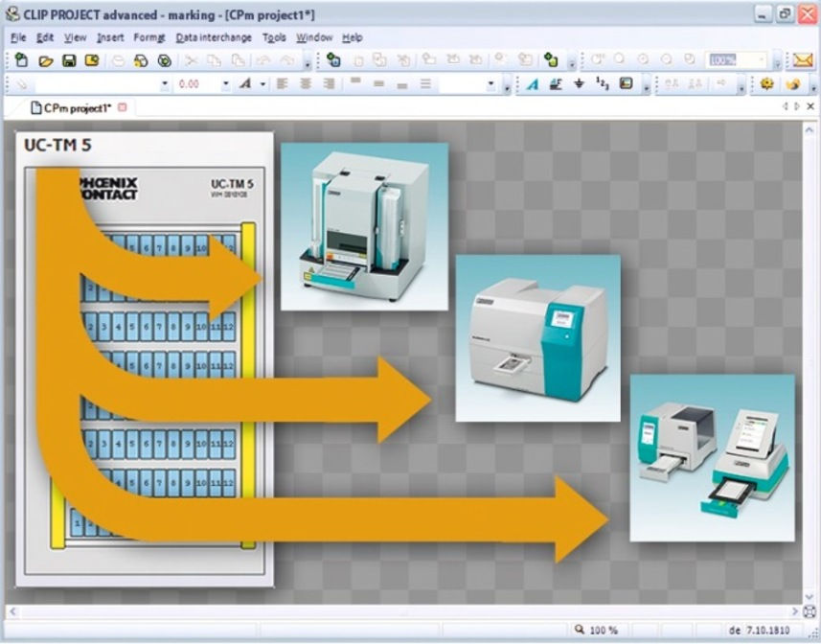Click the vertical scrollbar up arrow
This screenshot has width=821, height=644.
pos(810,128)
